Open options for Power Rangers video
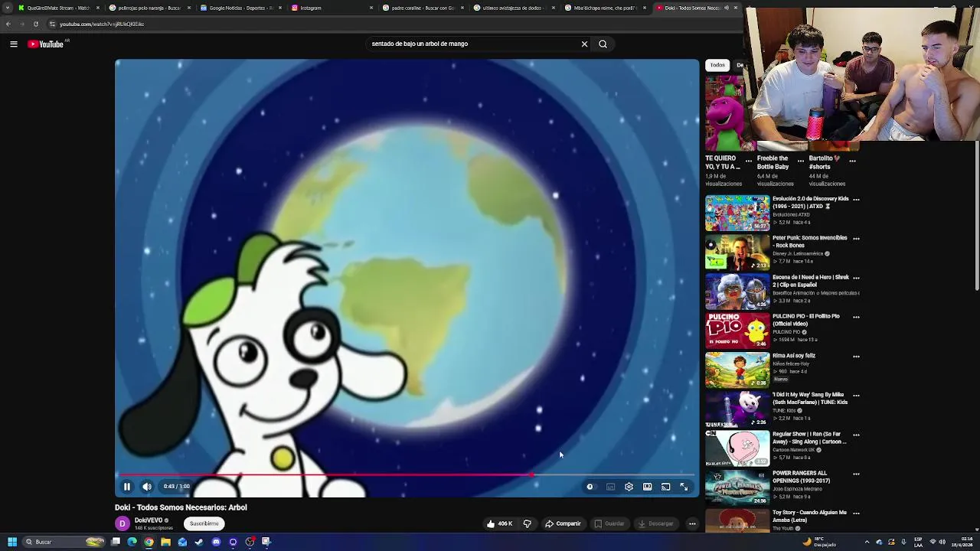Viewport: 980px width, 551px height. pyautogui.click(x=856, y=474)
